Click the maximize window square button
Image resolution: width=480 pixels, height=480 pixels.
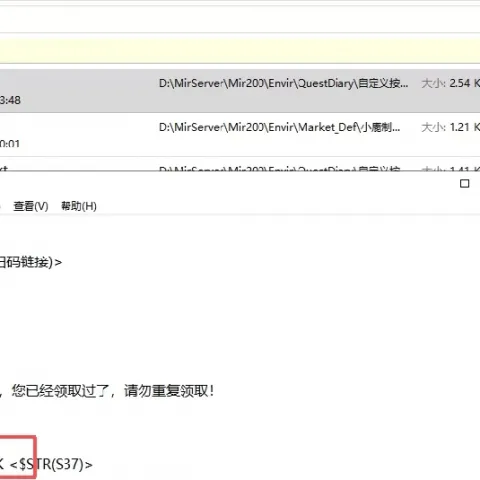point(464,184)
